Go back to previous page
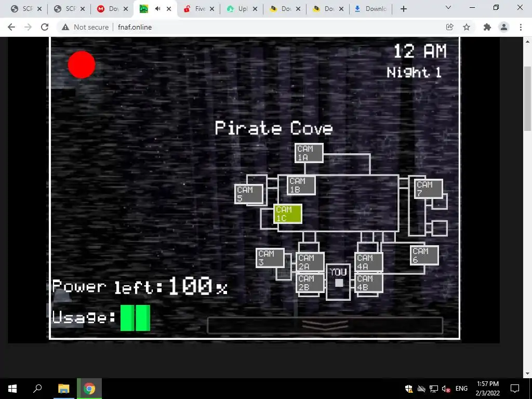 coord(11,27)
